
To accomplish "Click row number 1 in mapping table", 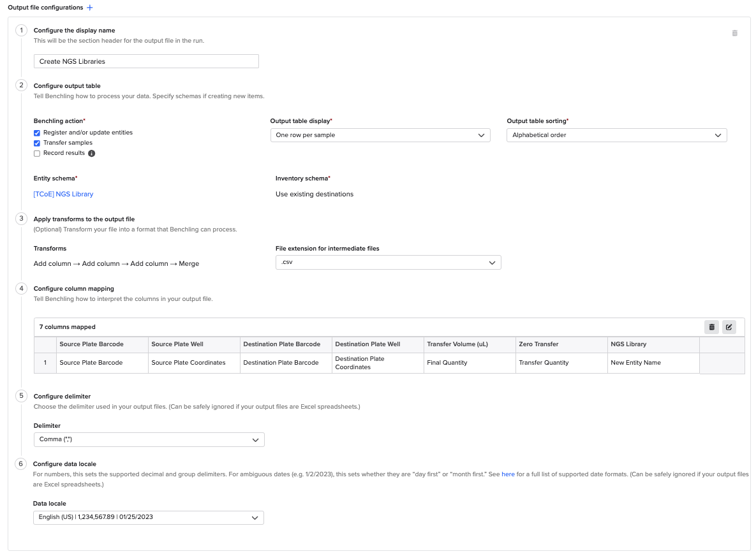I will (x=45, y=363).
